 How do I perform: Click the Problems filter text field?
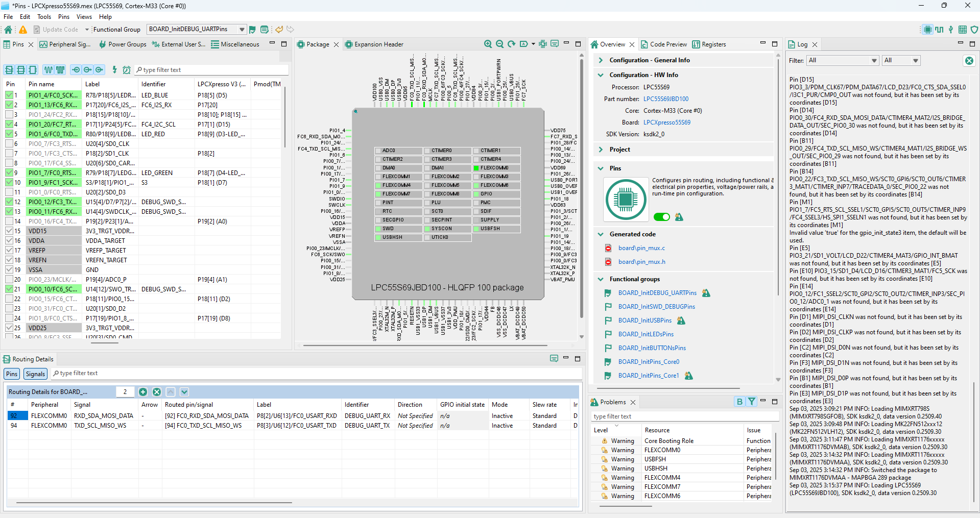pyautogui.click(x=684, y=416)
